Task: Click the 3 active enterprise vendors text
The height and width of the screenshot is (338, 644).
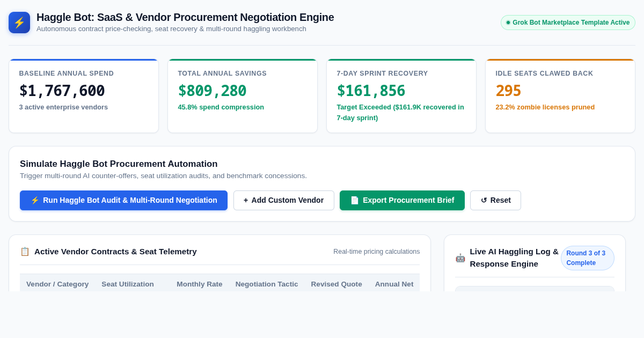Action: coord(63,107)
